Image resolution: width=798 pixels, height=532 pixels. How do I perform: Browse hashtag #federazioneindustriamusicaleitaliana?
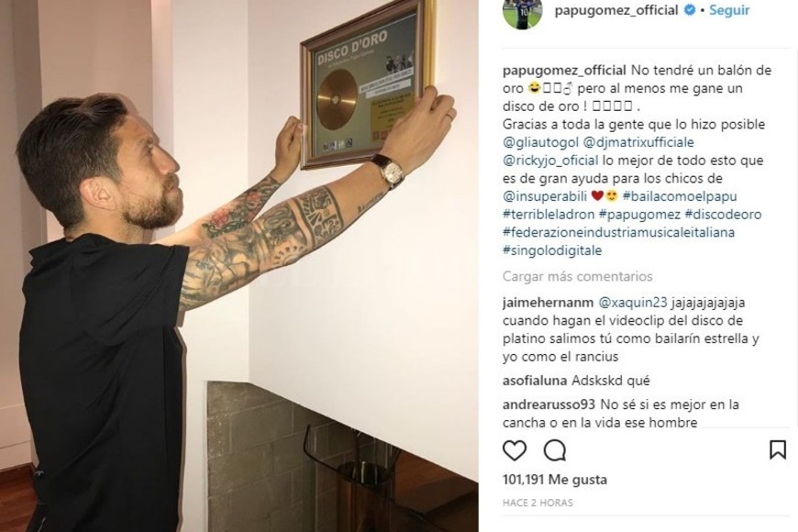coord(618,232)
